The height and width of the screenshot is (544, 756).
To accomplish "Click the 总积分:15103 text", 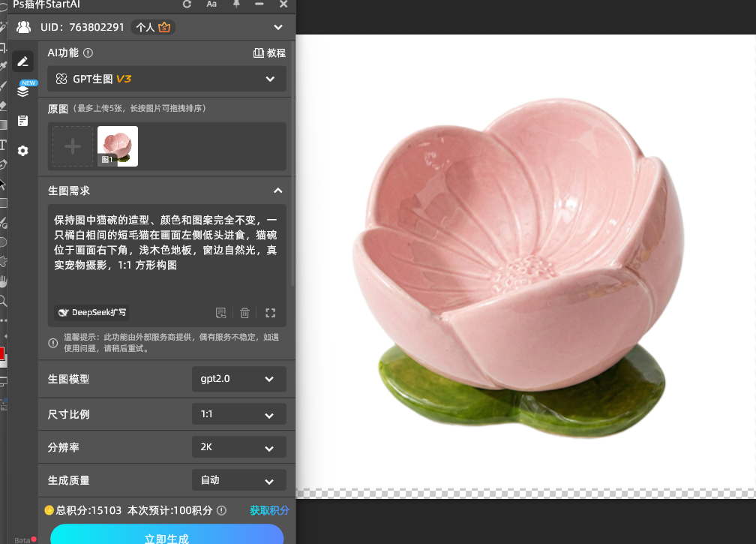I will [x=88, y=510].
